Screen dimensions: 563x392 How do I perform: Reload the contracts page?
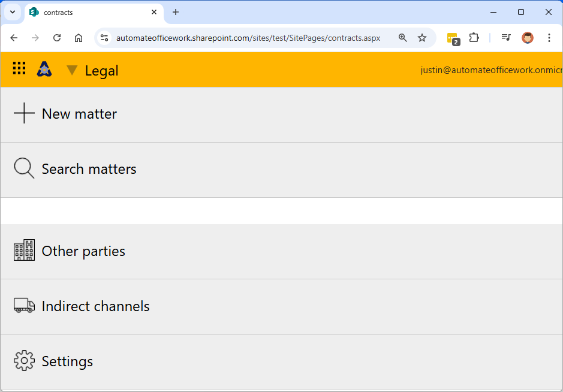click(x=57, y=38)
